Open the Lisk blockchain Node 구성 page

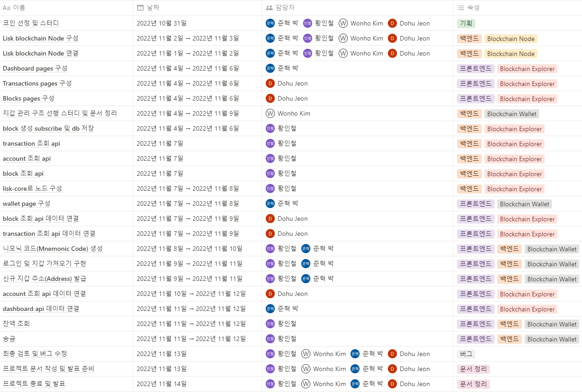[x=41, y=38]
